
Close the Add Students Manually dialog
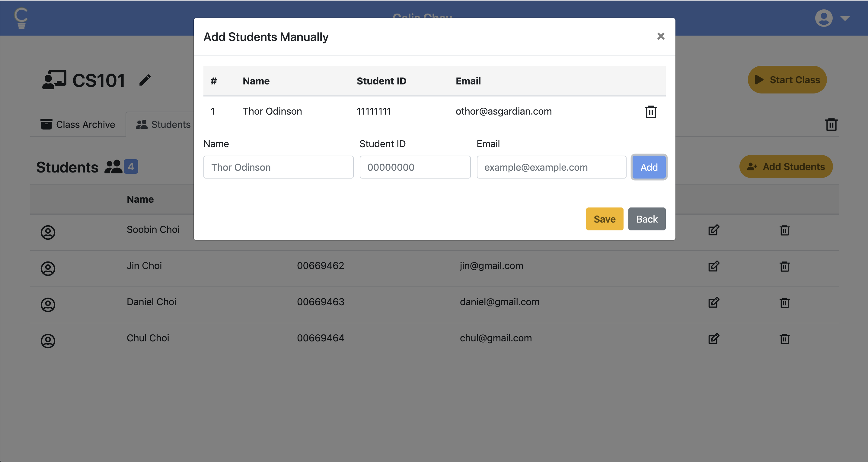click(660, 36)
